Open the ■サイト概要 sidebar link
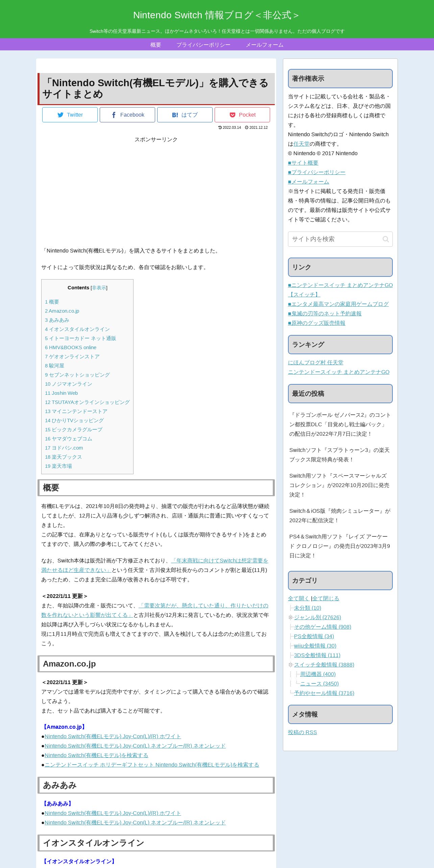 [x=303, y=163]
